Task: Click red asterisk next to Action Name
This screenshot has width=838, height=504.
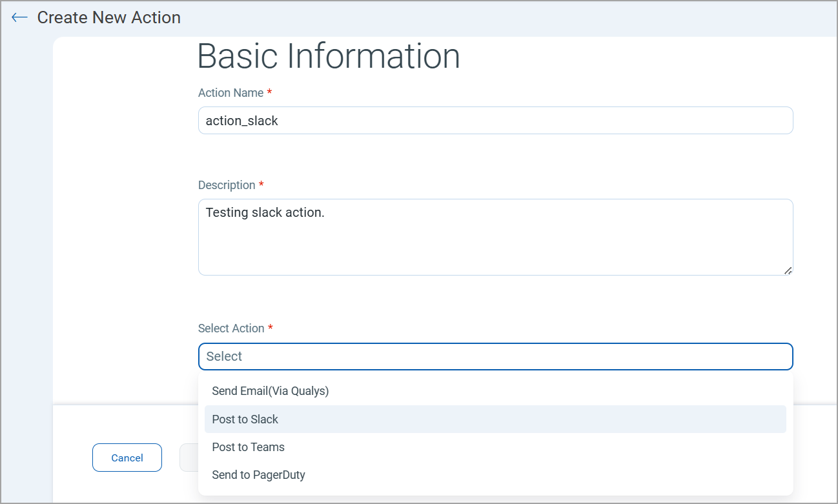Action: 269,93
